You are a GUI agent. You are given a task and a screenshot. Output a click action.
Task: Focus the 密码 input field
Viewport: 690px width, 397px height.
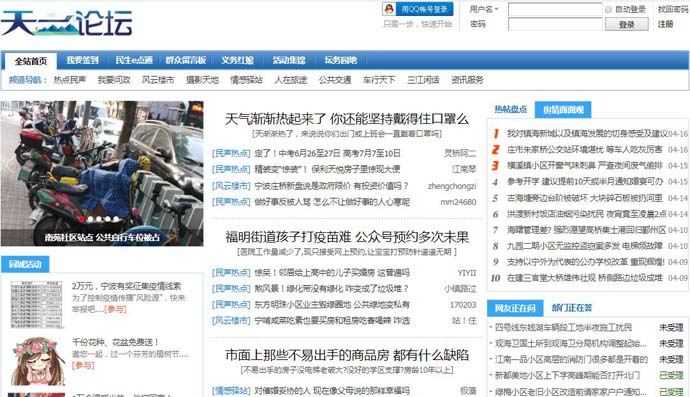pyautogui.click(x=555, y=24)
